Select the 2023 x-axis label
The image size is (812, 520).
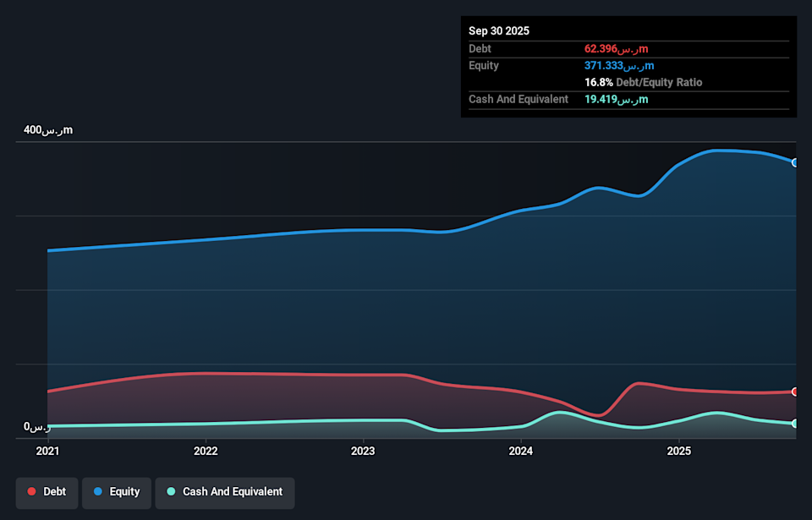363,452
